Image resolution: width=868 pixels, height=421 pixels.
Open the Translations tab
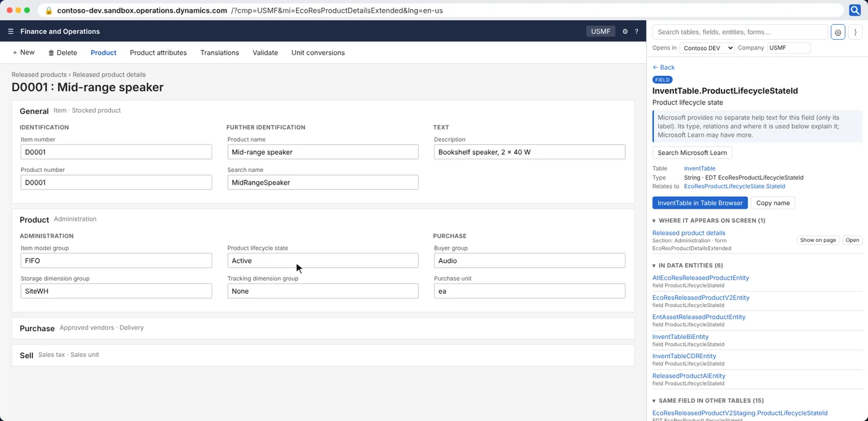219,52
